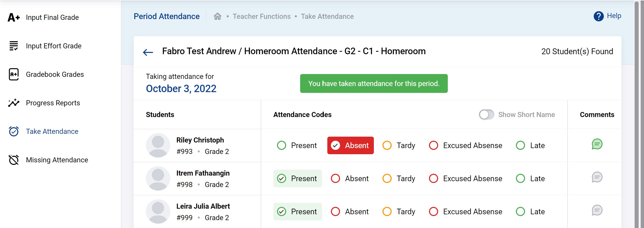
Task: Open Gradebook Grades from the sidebar
Action: (x=55, y=74)
